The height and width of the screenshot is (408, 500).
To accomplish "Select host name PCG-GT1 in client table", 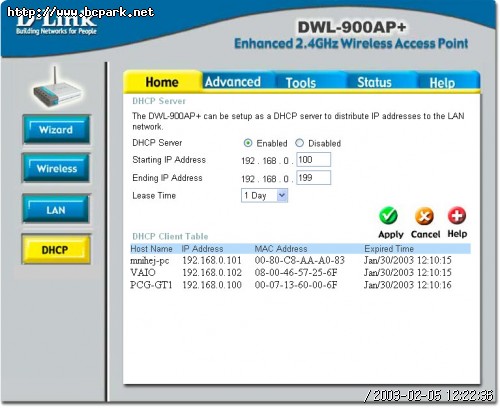I will (x=151, y=285).
